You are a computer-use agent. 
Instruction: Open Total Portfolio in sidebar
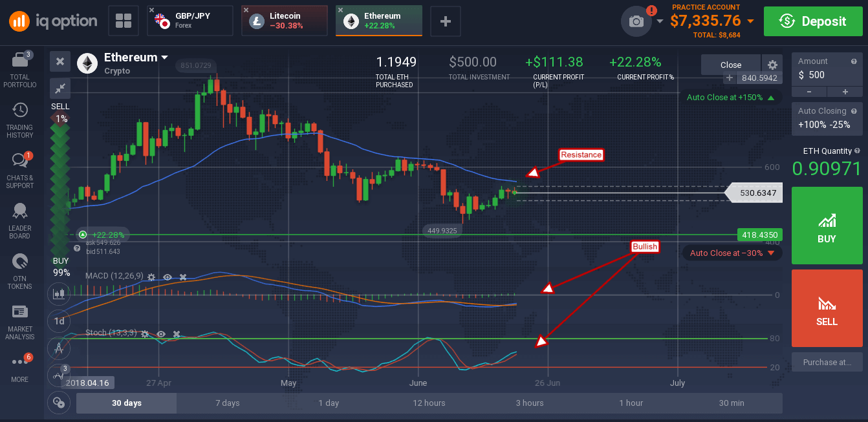click(19, 70)
